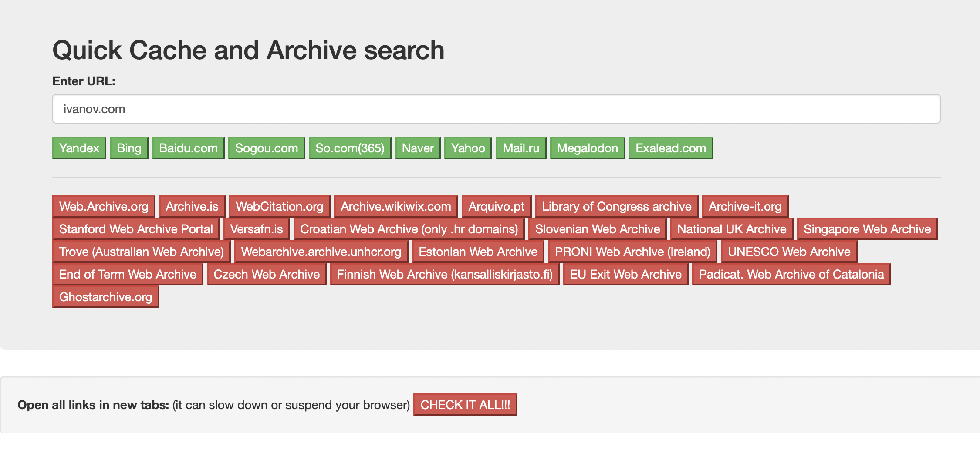The image size is (980, 450).
Task: Open the Baidu.com cache button
Action: point(188,148)
